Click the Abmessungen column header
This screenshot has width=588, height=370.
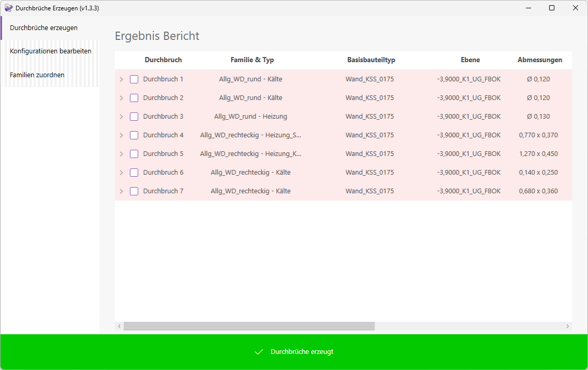tap(540, 60)
